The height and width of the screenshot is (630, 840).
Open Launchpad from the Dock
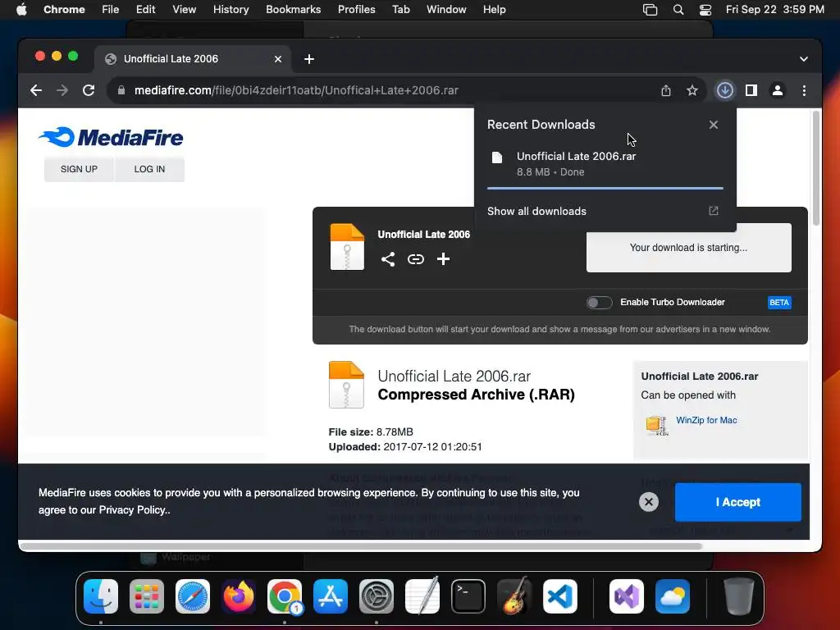pyautogui.click(x=147, y=596)
